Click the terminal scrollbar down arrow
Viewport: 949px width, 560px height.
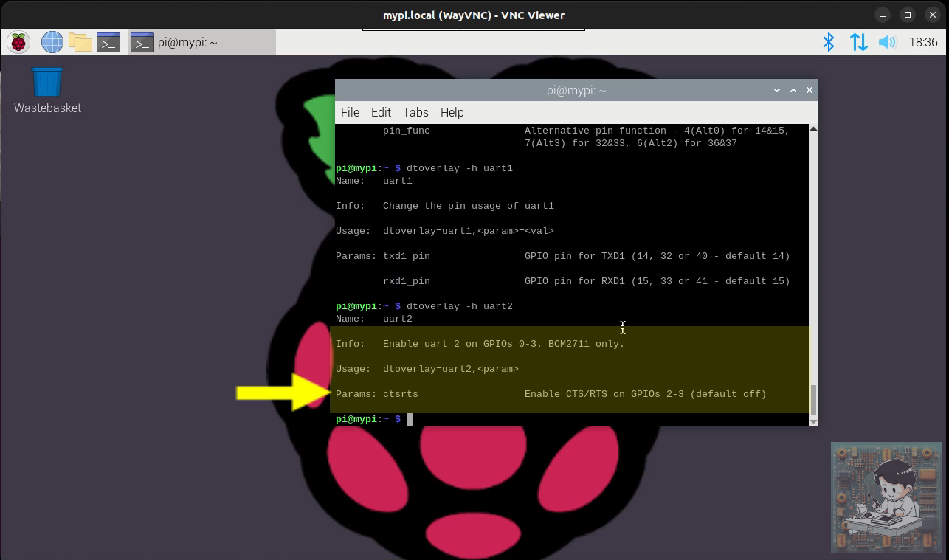813,421
